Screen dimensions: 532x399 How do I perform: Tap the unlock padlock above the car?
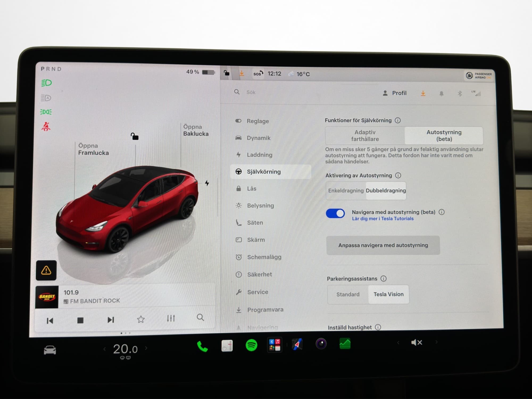tap(135, 136)
